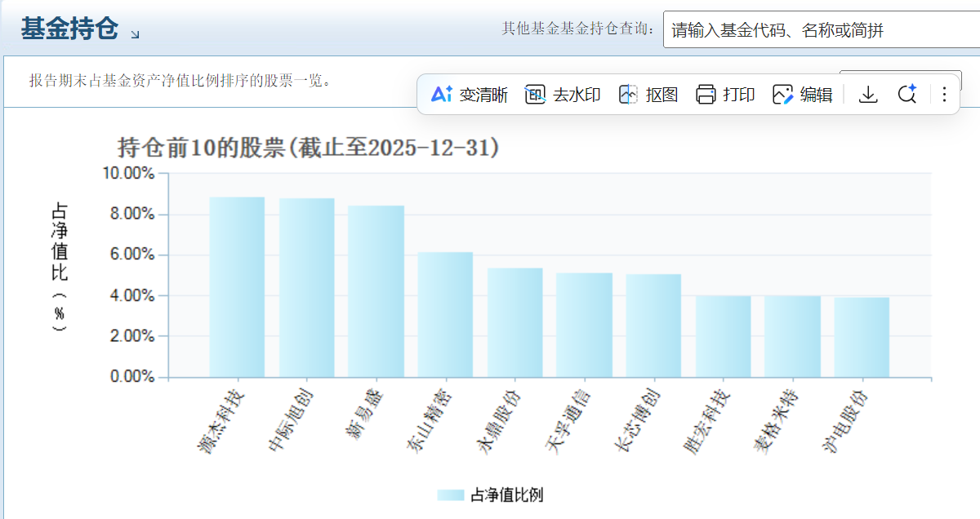Click the 打印 print button
Viewport: 980px width, 519px height.
tap(725, 95)
